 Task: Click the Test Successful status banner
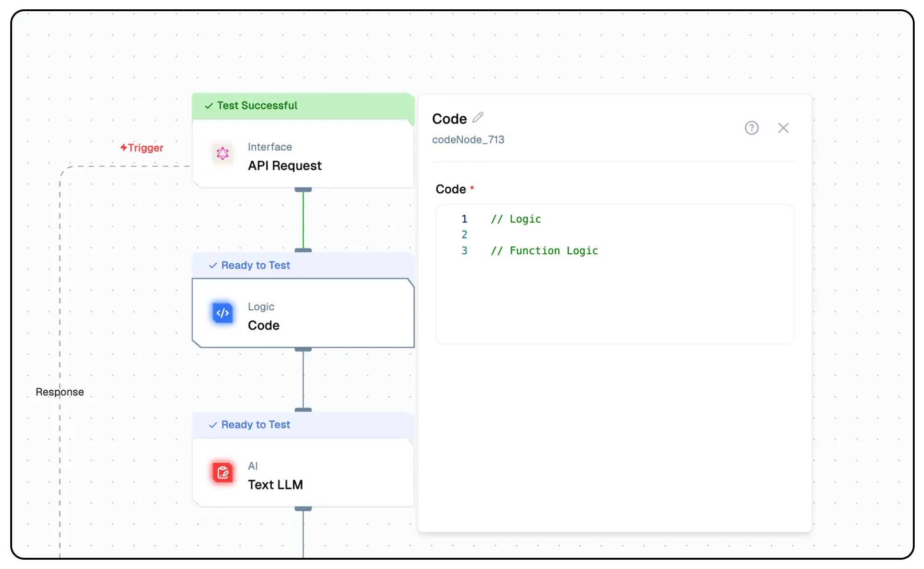[257, 106]
